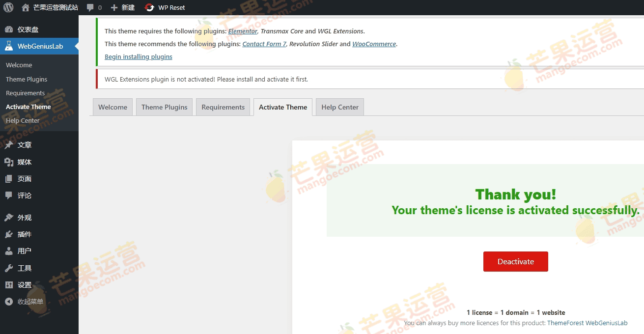The height and width of the screenshot is (334, 644).
Task: Click '1 license = 1 domain = 1 website' text
Action: click(516, 312)
